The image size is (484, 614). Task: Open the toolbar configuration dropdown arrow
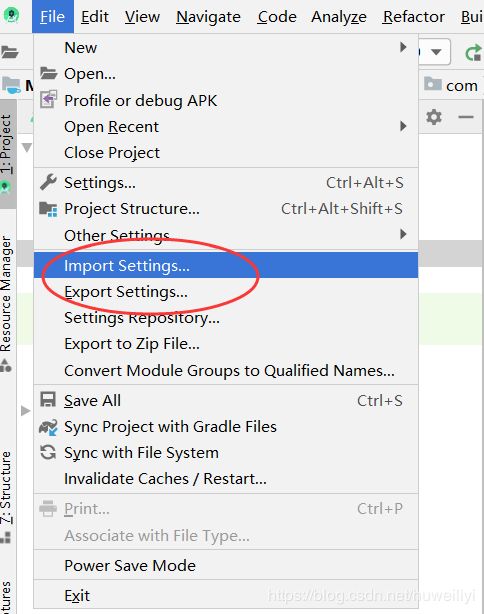pyautogui.click(x=436, y=52)
